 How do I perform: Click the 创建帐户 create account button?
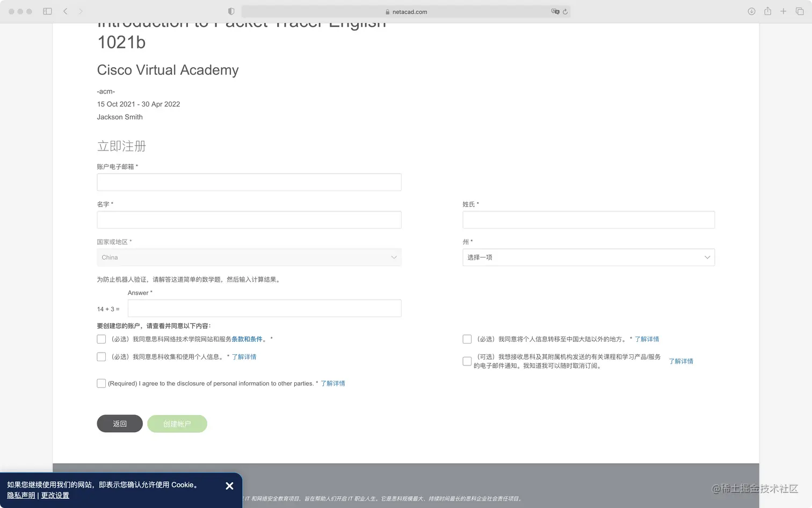(177, 424)
